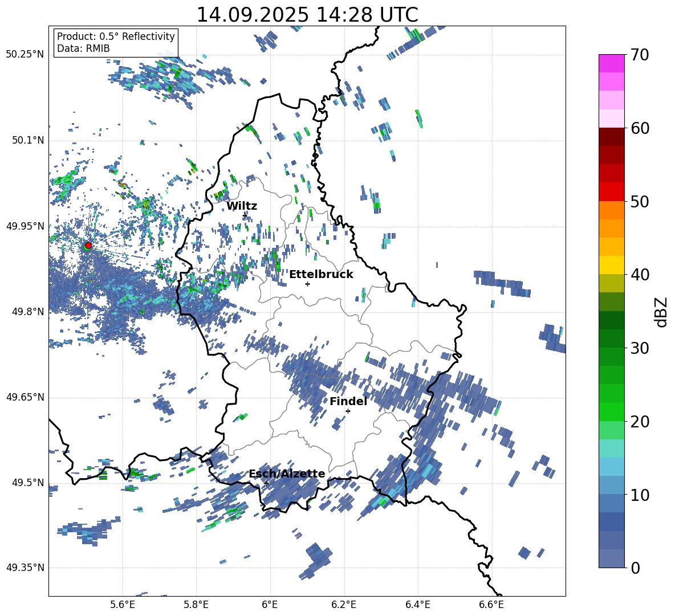Click the 49.5°N latitude label
Image resolution: width=675 pixels, height=616 pixels.
(x=29, y=483)
